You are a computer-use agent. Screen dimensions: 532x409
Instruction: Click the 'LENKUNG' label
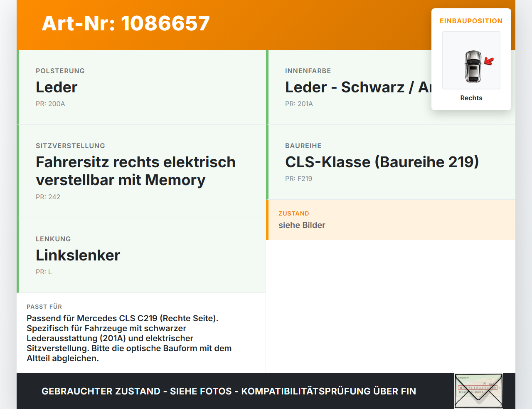(53, 239)
